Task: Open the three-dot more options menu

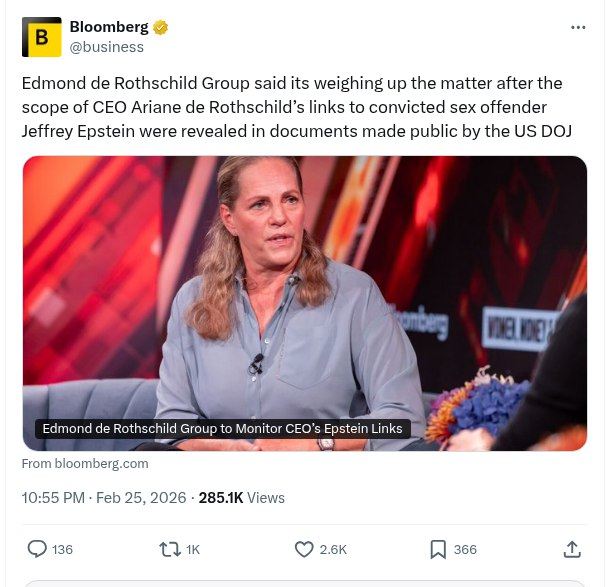Action: tap(578, 27)
